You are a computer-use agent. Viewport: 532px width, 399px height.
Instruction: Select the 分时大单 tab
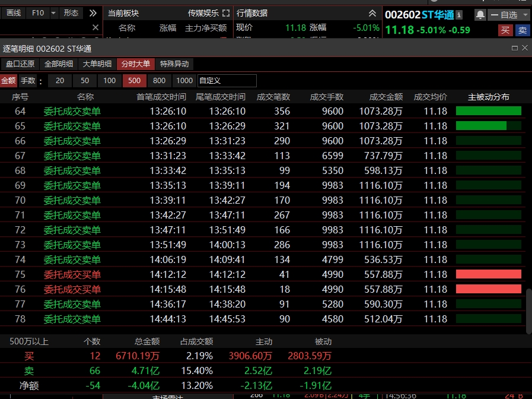click(136, 64)
